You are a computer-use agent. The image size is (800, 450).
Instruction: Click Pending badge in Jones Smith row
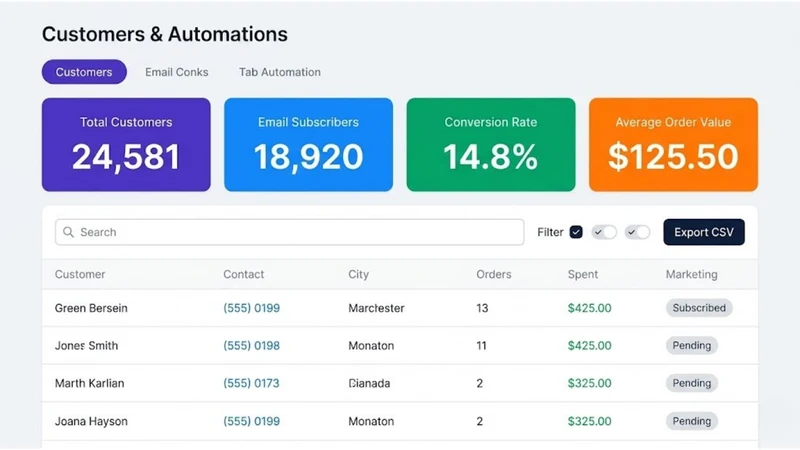(691, 345)
